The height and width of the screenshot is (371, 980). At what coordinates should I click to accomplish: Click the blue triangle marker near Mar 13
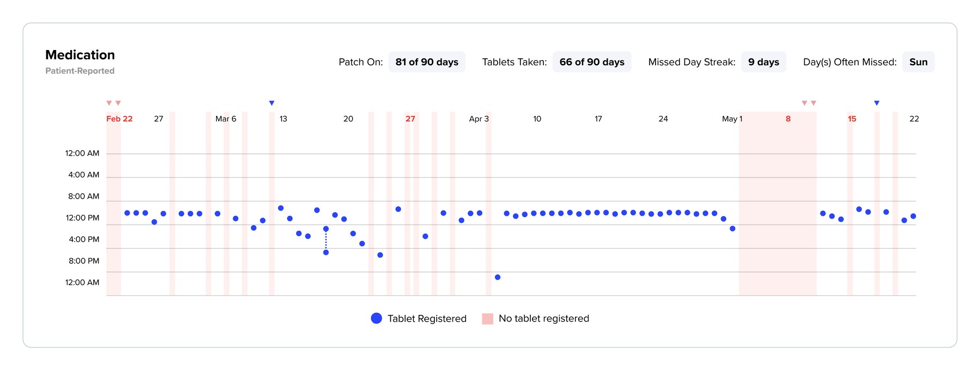click(x=272, y=103)
